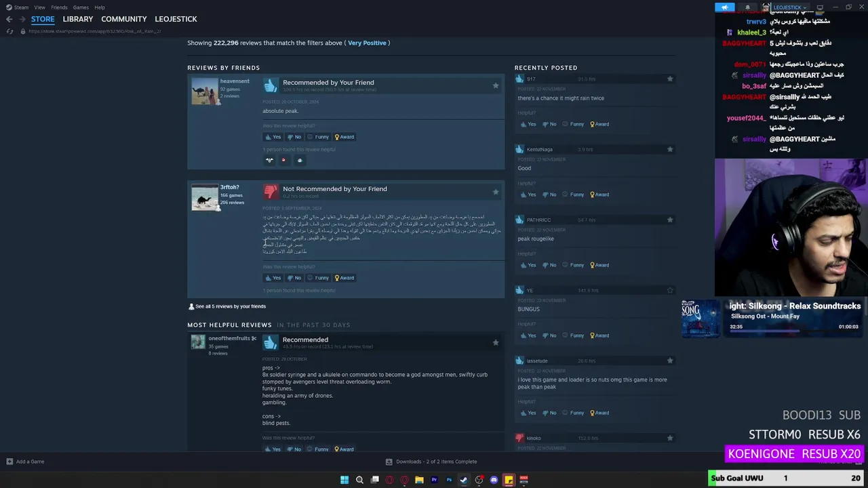Open File Explorer from taskbar
This screenshot has height=488, width=868.
coord(419,480)
